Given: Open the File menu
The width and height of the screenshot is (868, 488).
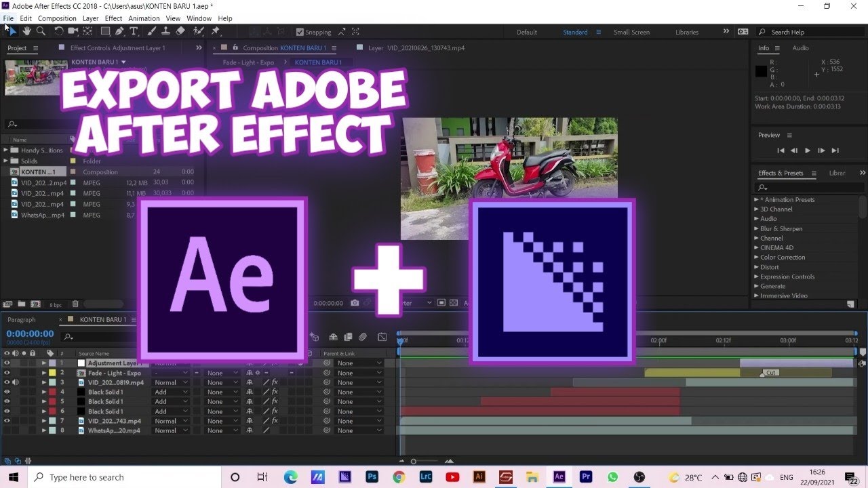Looking at the screenshot, I should tap(8, 18).
